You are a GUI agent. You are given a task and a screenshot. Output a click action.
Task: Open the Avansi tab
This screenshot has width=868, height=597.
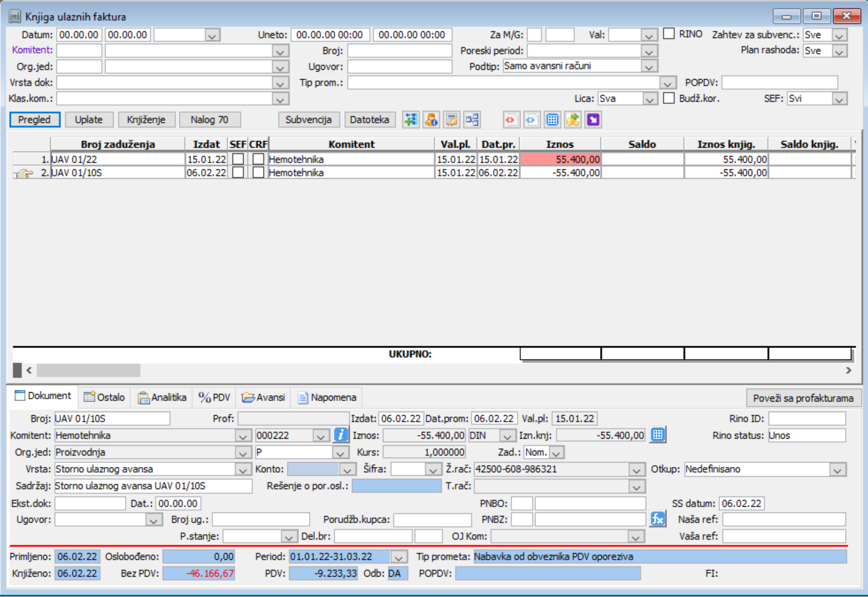[263, 397]
